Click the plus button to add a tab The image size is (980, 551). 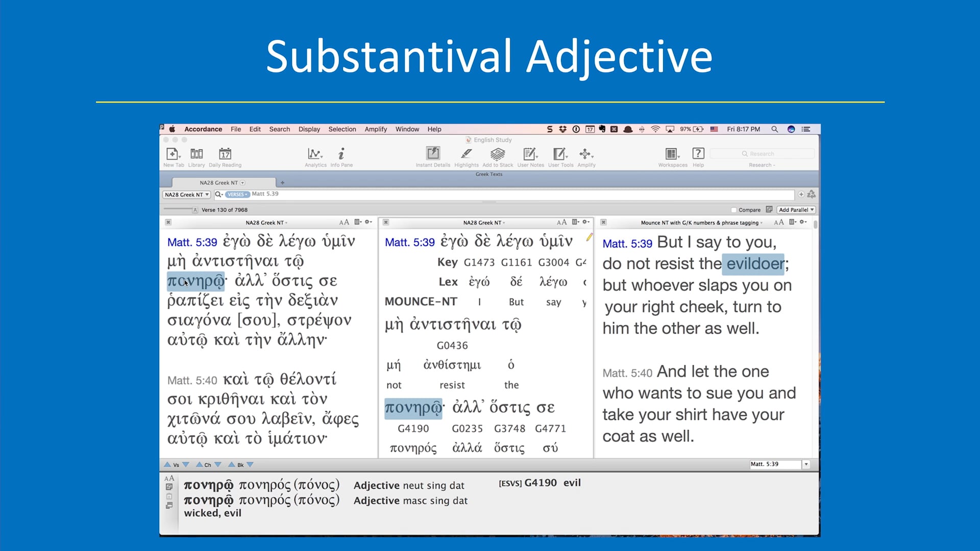point(283,182)
